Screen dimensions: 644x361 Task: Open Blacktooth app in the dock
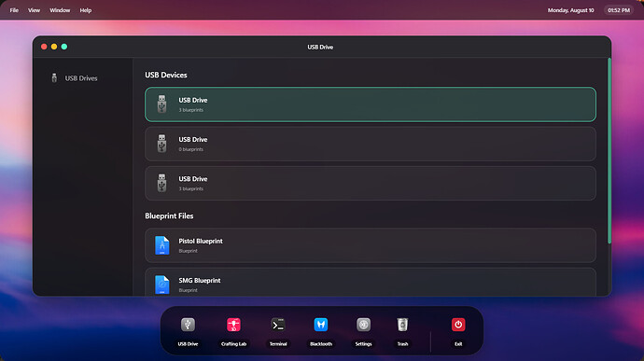321,325
